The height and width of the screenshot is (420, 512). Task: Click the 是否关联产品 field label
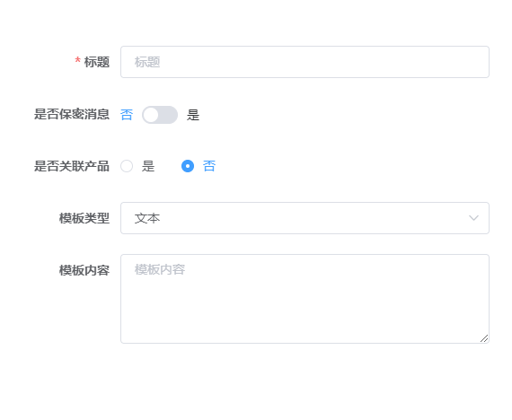72,166
